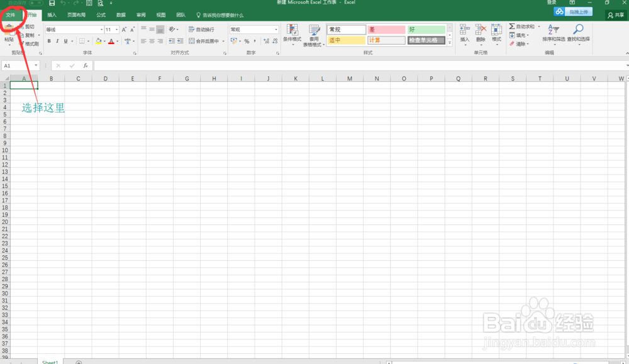Image resolution: width=629 pixels, height=364 pixels.
Task: Open the fill color dropdown arrow
Action: [104, 41]
